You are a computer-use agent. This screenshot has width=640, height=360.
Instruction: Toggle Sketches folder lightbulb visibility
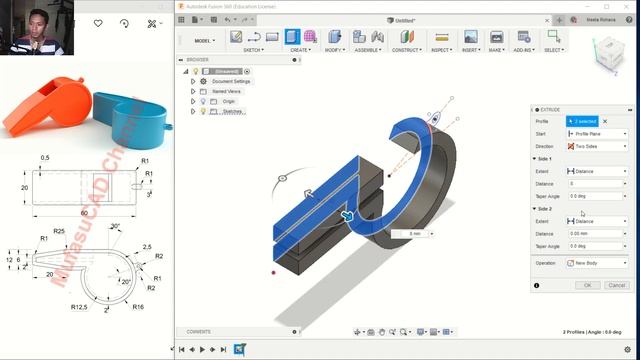tap(203, 111)
